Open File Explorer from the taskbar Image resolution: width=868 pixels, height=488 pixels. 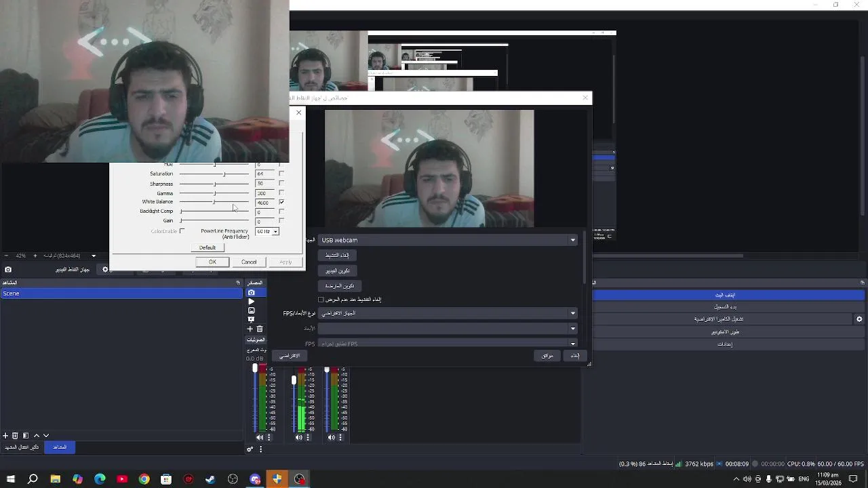point(55,479)
